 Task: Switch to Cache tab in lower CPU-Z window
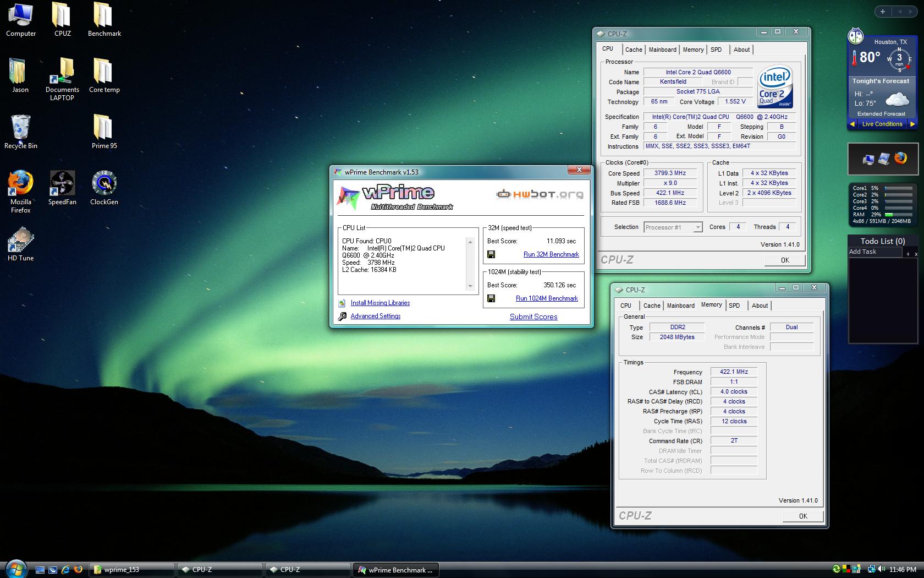652,306
